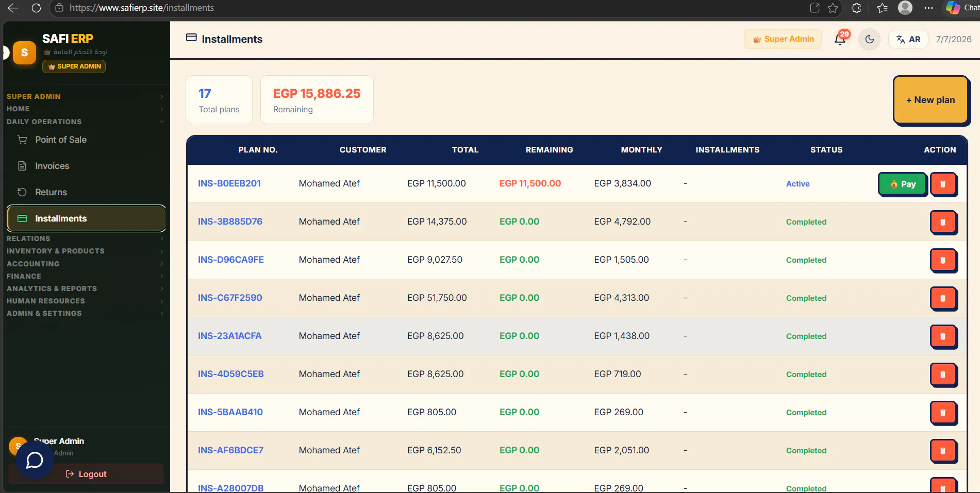Delete plan INS-3B885D76 with trash icon
Viewport: 980px width, 493px height.
(943, 222)
